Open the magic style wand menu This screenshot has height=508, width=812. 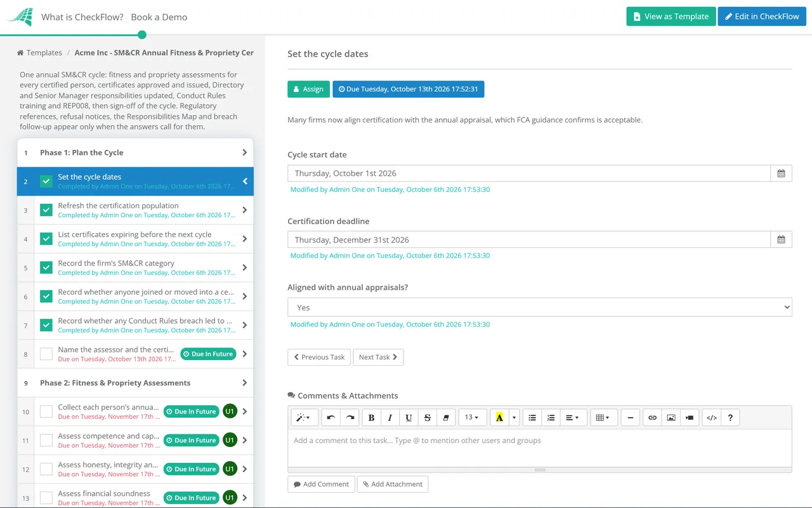[303, 417]
